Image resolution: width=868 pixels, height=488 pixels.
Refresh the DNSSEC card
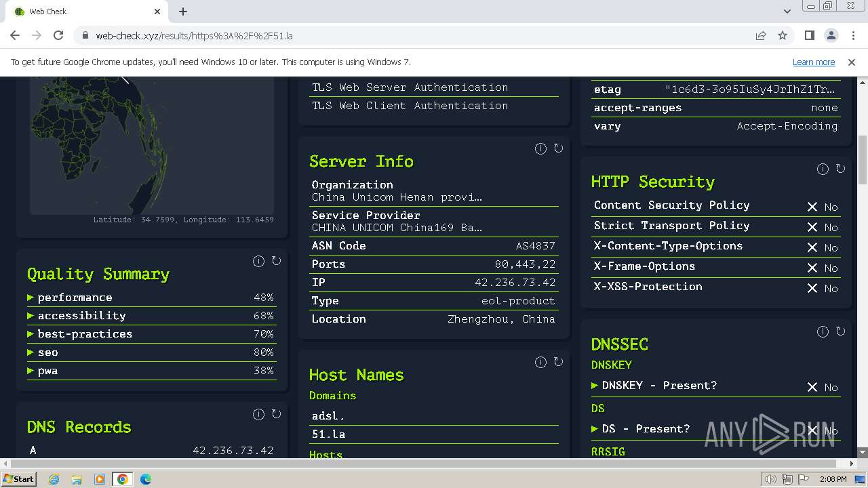840,331
